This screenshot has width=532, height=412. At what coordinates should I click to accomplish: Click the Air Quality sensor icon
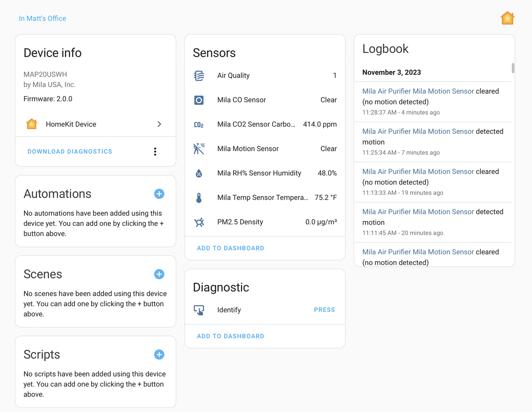pos(199,75)
